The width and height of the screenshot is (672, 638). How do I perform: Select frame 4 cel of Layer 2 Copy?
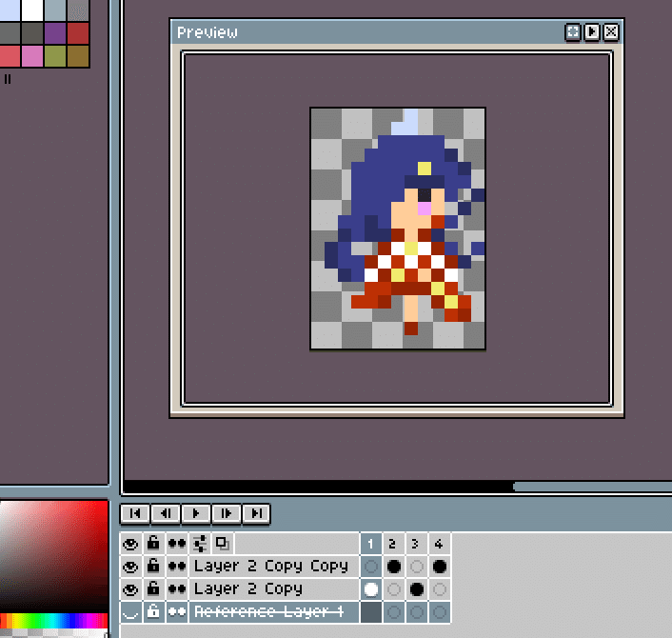(440, 589)
